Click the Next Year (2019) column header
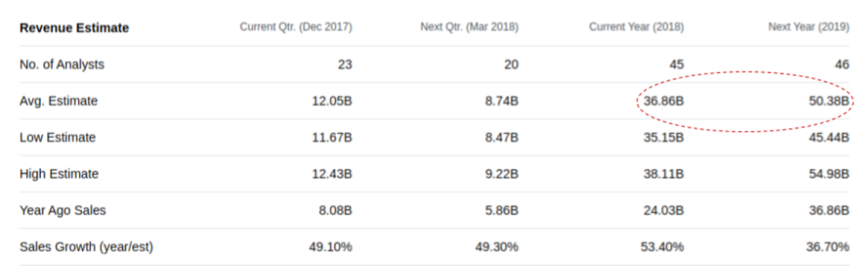The image size is (868, 266). pos(808,28)
